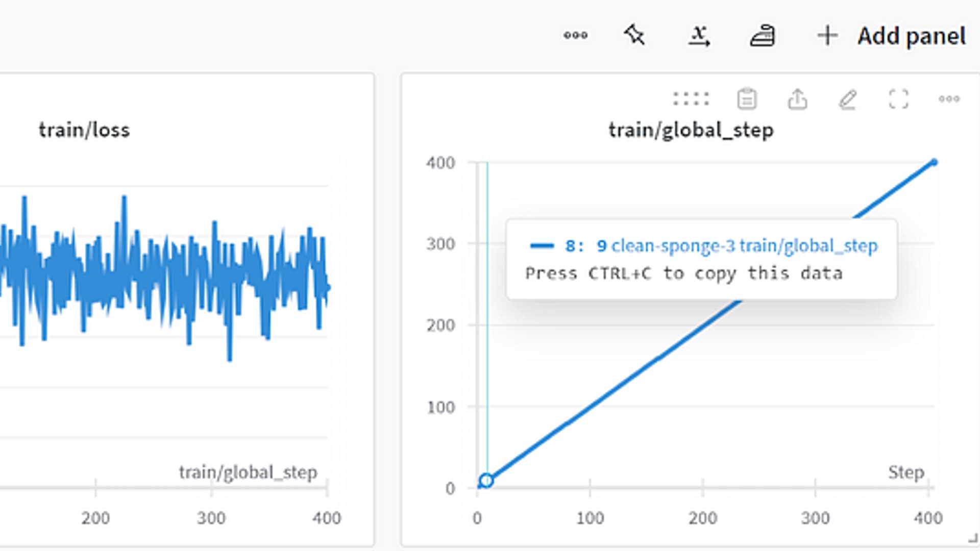The image size is (980, 551).
Task: Click the 'Press CTRL+C to copy this data' text
Action: [x=684, y=273]
